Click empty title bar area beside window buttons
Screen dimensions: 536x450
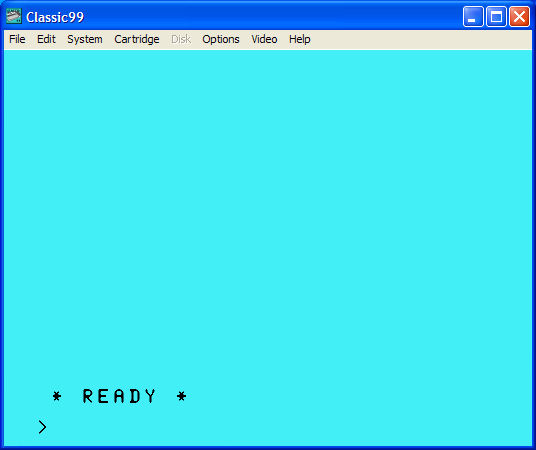[x=273, y=16]
